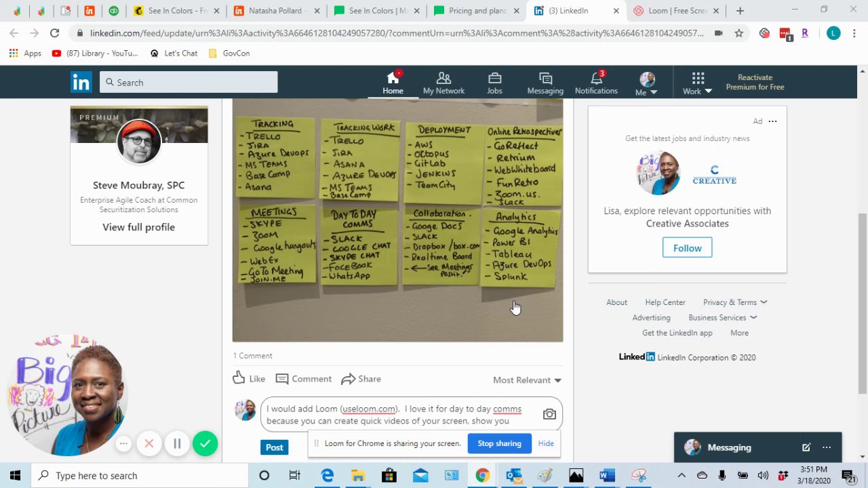
Task: Open the Apps bookmark shortcut
Action: tap(25, 54)
